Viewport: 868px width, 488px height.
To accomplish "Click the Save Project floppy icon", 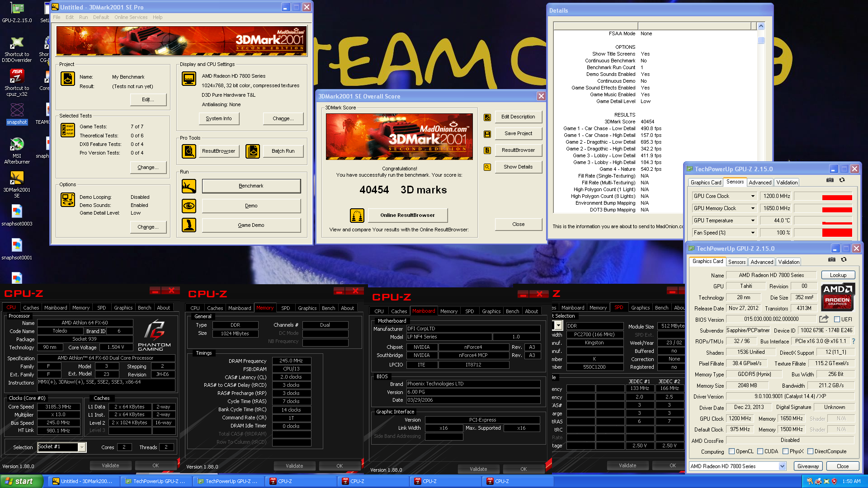I will pyautogui.click(x=487, y=134).
